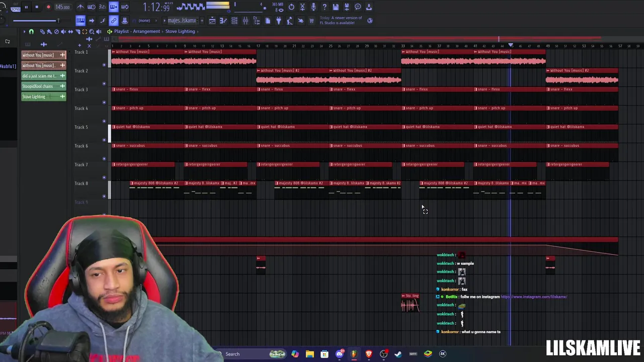Image resolution: width=644 pixels, height=362 pixels.
Task: Select the playlist Paint brush tool
Action: (49, 31)
